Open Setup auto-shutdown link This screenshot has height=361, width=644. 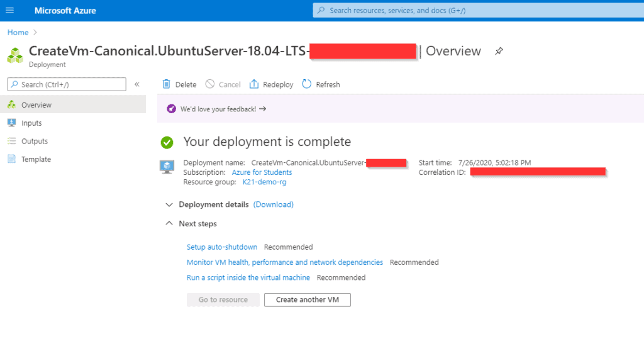point(222,247)
